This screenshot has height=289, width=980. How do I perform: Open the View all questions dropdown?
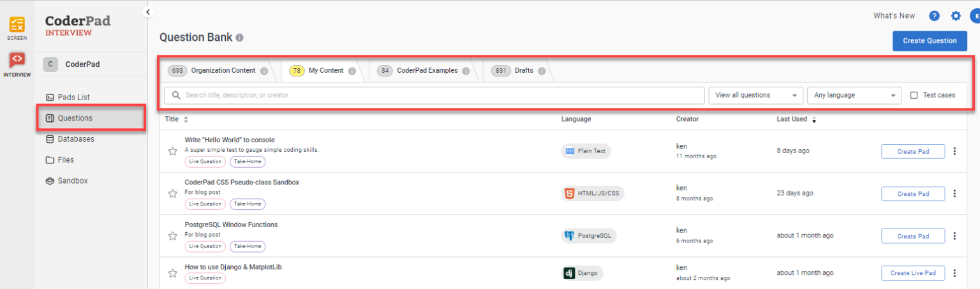tap(755, 95)
